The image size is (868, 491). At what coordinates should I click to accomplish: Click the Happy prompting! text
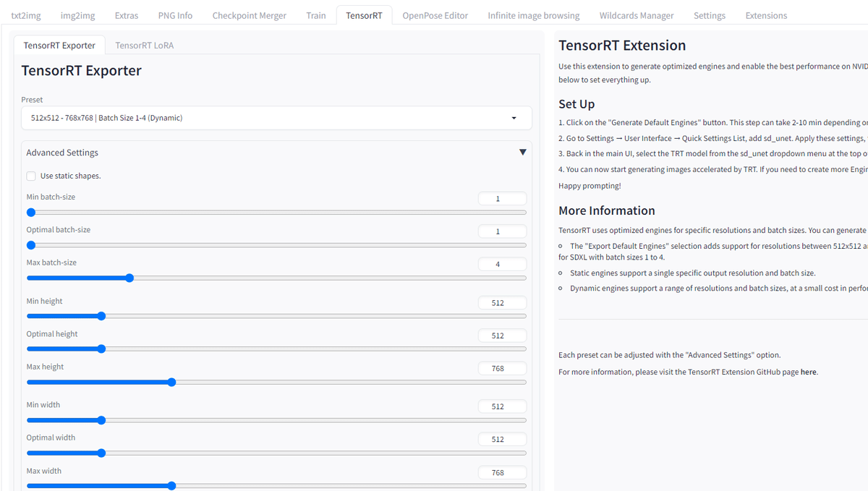coord(590,186)
